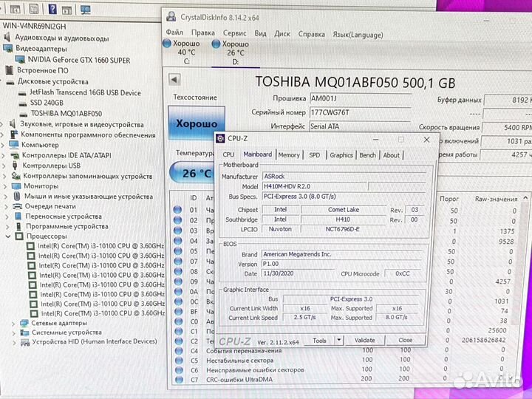The height and width of the screenshot is (399, 532).
Task: Click the raw value 206158626842
Action: click(484, 340)
